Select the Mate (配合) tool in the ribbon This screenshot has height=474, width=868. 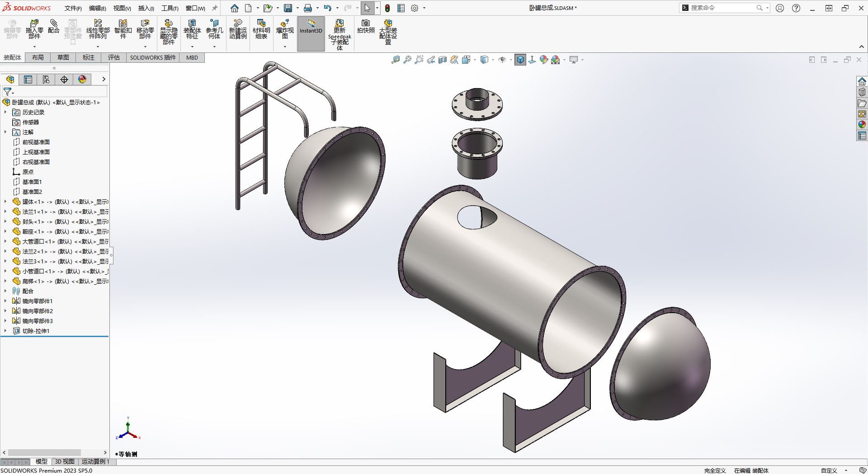click(x=53, y=27)
